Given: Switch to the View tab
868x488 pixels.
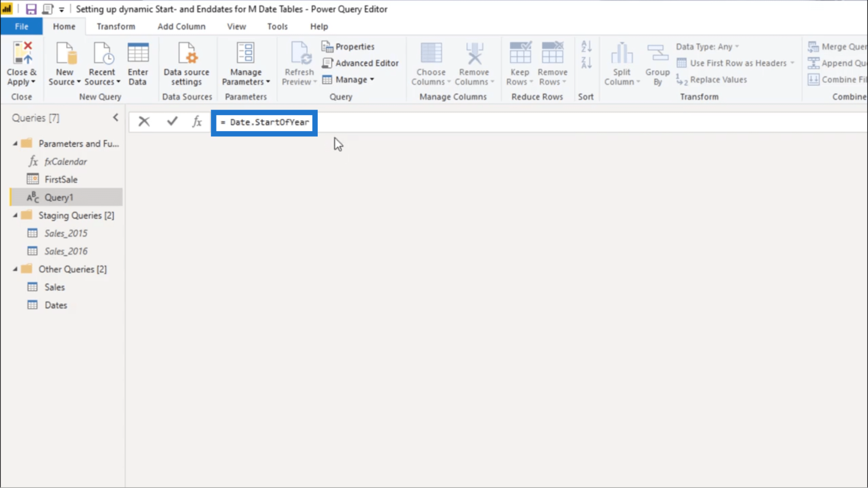Looking at the screenshot, I should pos(236,26).
